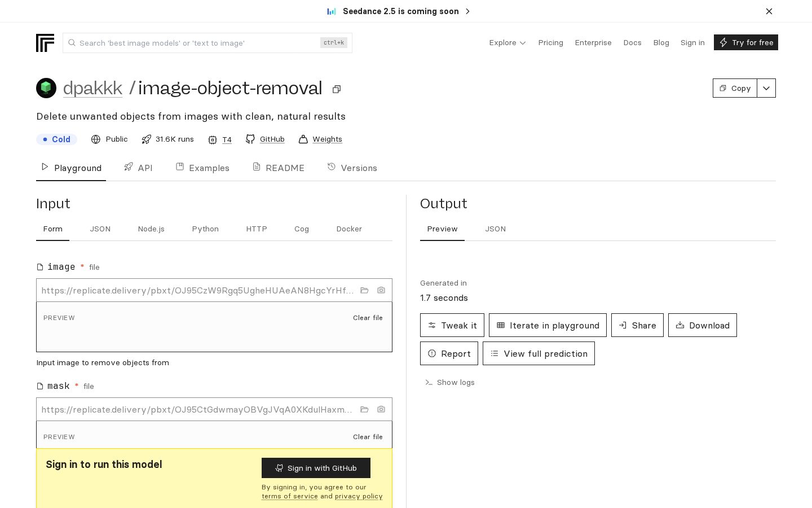Open the Cog input tab
Image resolution: width=812 pixels, height=508 pixels.
click(x=302, y=229)
